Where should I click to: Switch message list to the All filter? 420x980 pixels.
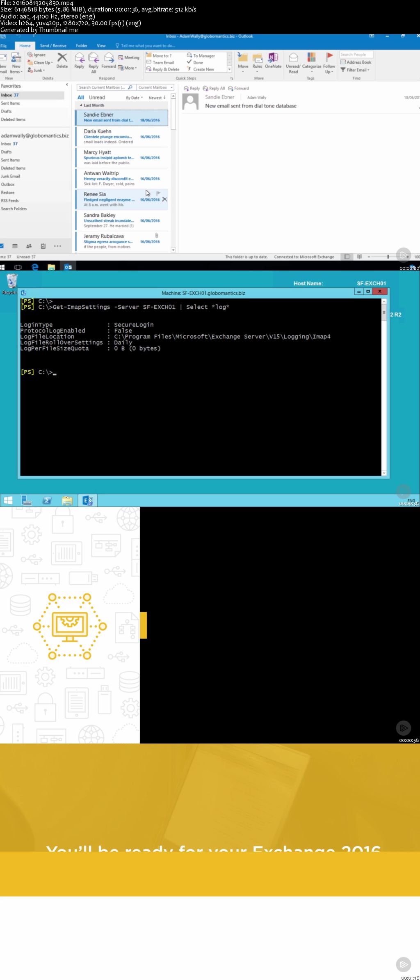pos(81,97)
